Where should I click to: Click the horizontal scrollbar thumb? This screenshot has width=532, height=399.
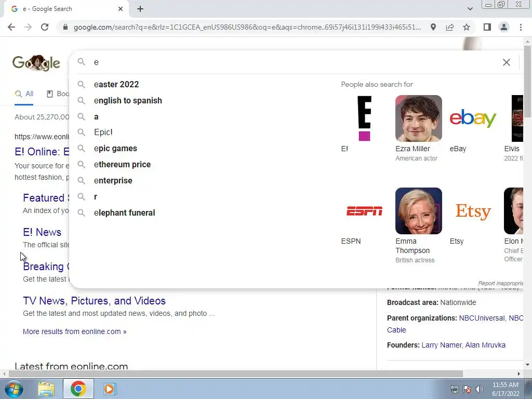click(x=236, y=374)
